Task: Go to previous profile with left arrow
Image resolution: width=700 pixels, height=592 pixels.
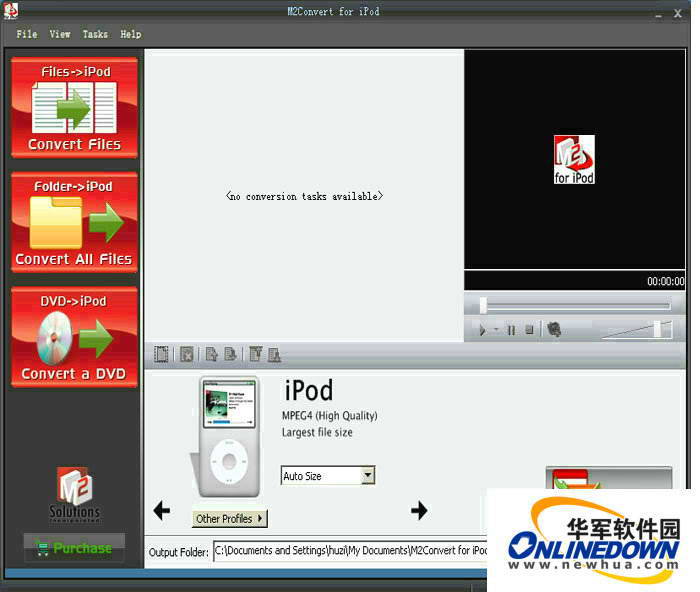Action: (x=162, y=510)
